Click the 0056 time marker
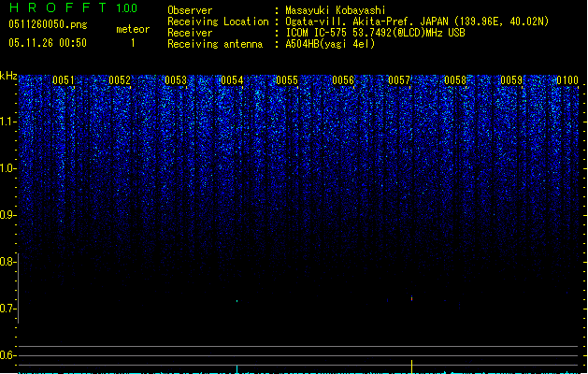588x374 pixels. [343, 80]
